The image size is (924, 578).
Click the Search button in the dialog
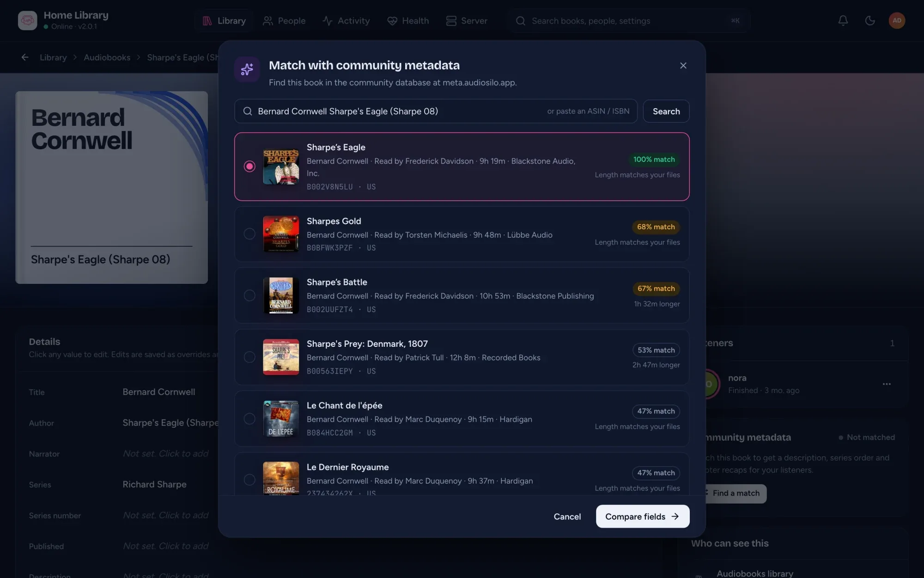click(x=666, y=111)
